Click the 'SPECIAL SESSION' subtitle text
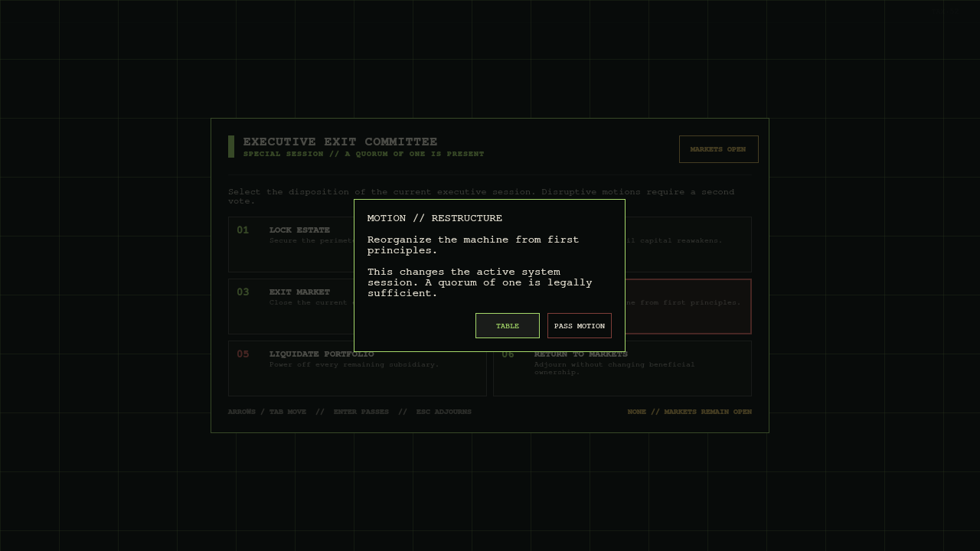Image resolution: width=980 pixels, height=551 pixels. 283,154
